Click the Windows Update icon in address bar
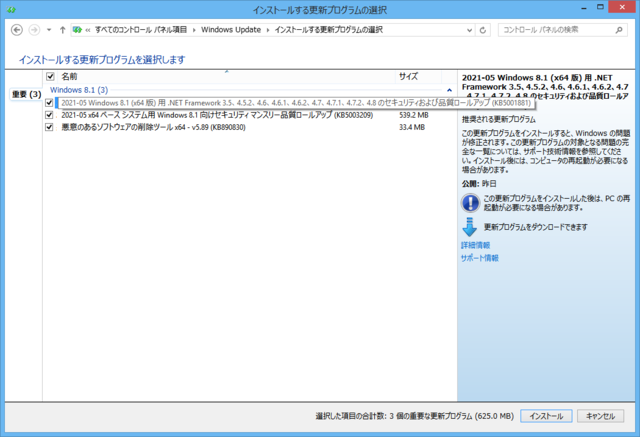 coord(77,30)
